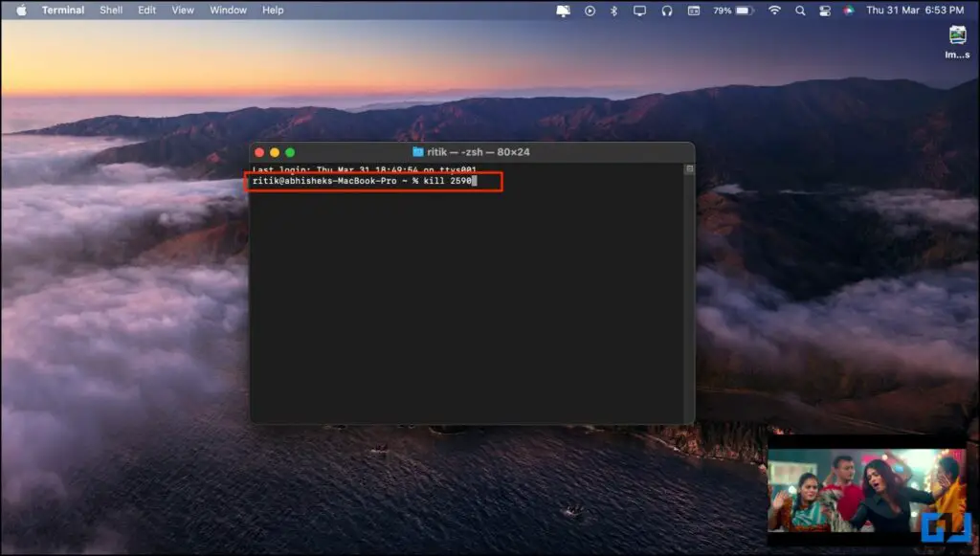Open the View menu in Terminal

(x=182, y=10)
